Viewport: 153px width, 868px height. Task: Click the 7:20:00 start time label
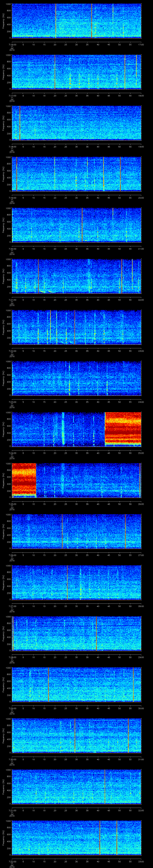click(x=12, y=249)
